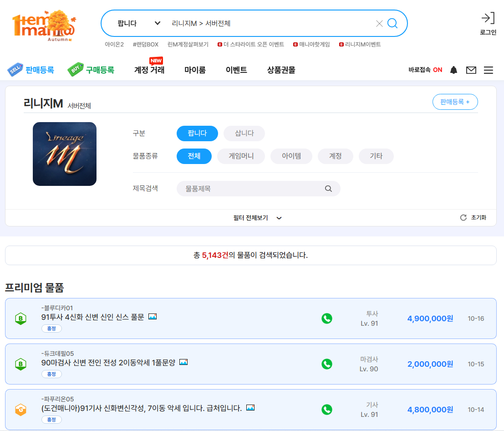Click phone icon on 90마검사 listing
Viewport: 504px width, 431px height.
[327, 364]
